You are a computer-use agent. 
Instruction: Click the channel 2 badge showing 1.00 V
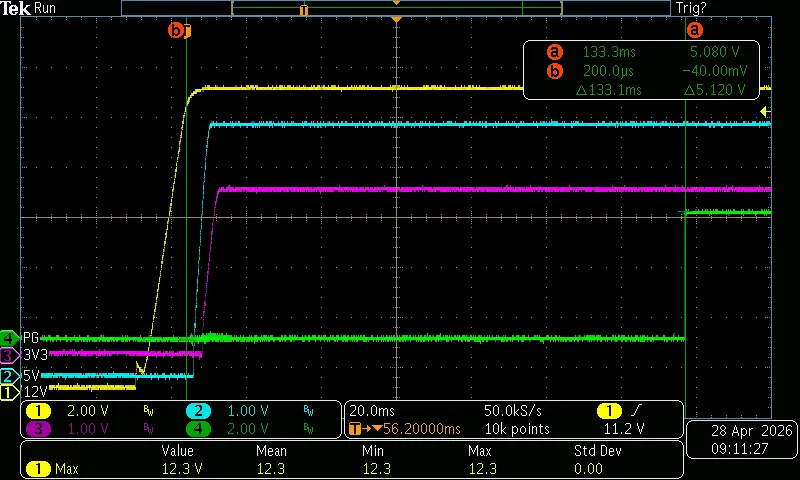(198, 411)
